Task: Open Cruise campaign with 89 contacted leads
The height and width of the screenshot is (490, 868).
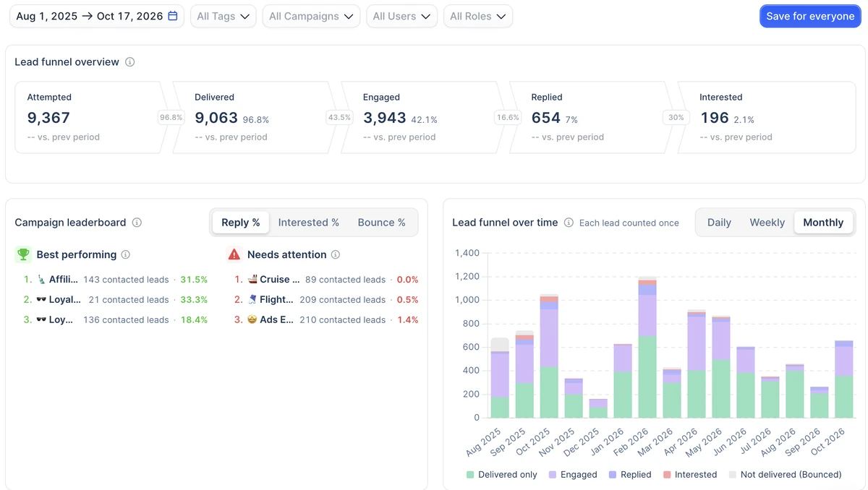Action: tap(325, 280)
